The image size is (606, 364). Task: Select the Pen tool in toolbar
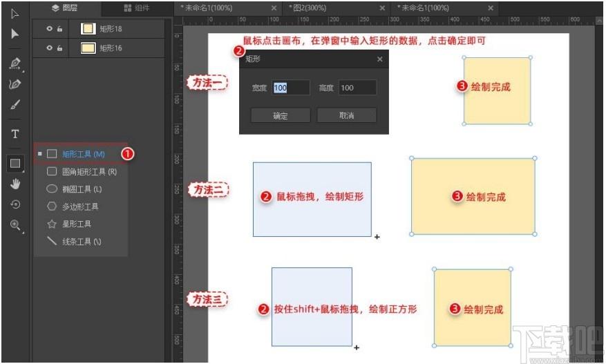coord(15,64)
